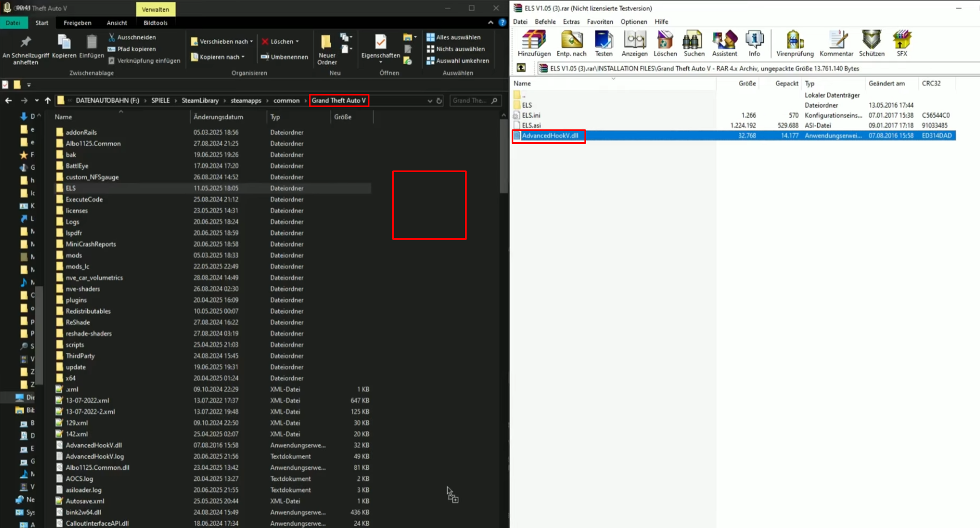Create Neuer Ordner in Explorer
The height and width of the screenshot is (528, 980).
pos(327,50)
